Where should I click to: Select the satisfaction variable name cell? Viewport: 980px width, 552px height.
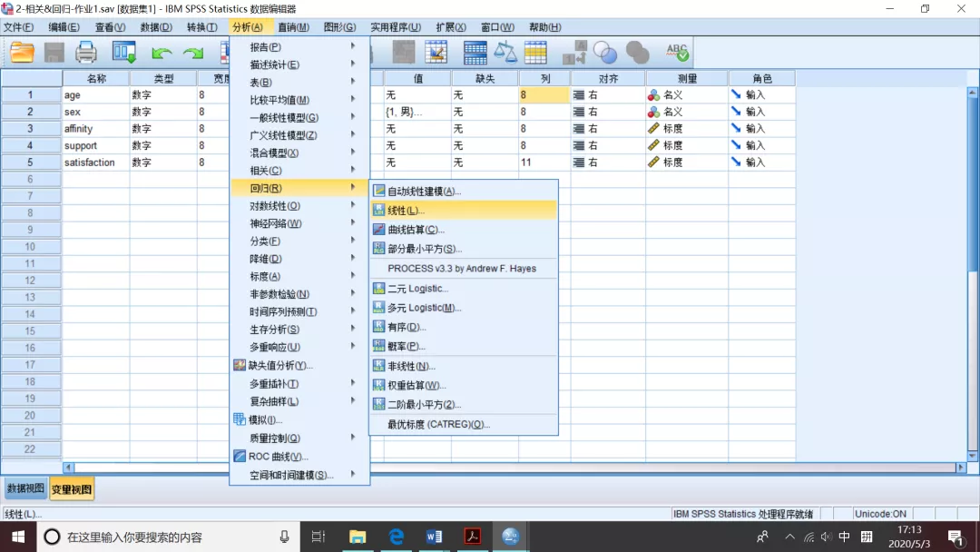pos(95,163)
